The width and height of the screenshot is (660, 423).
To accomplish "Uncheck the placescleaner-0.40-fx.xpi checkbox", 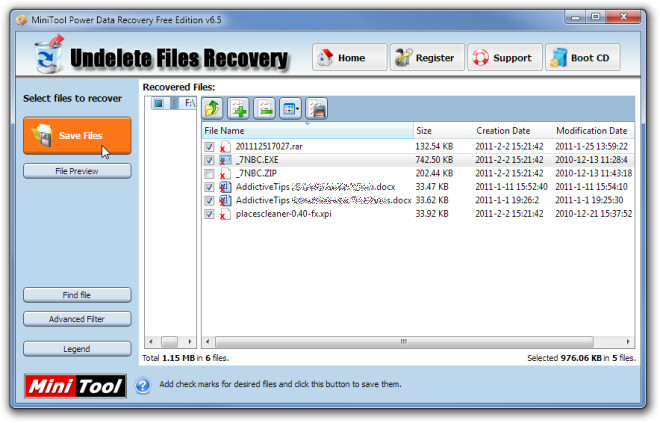I will click(209, 214).
